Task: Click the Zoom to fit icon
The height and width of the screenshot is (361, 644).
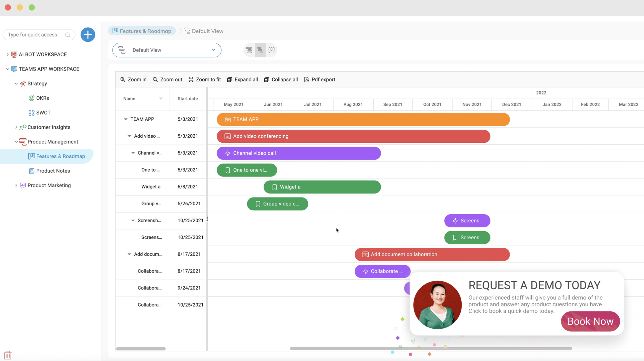Action: click(x=191, y=79)
